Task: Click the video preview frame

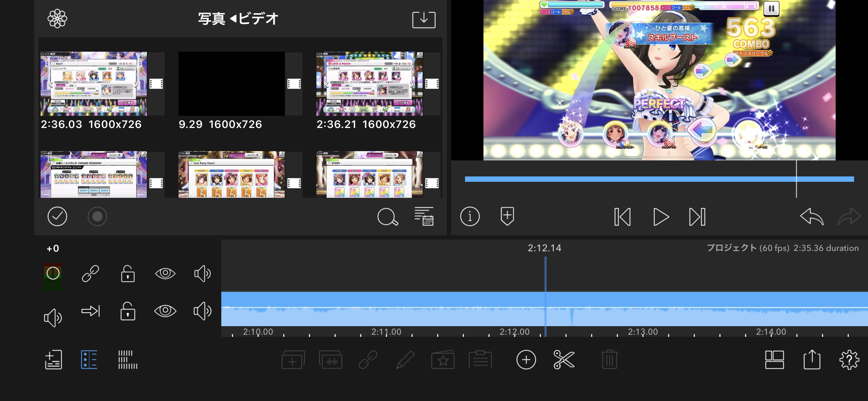Action: tap(659, 80)
